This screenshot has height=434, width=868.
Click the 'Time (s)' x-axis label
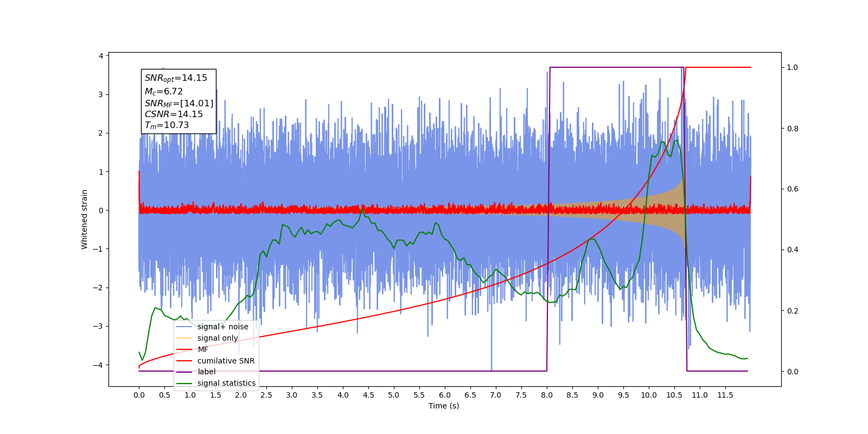click(444, 406)
